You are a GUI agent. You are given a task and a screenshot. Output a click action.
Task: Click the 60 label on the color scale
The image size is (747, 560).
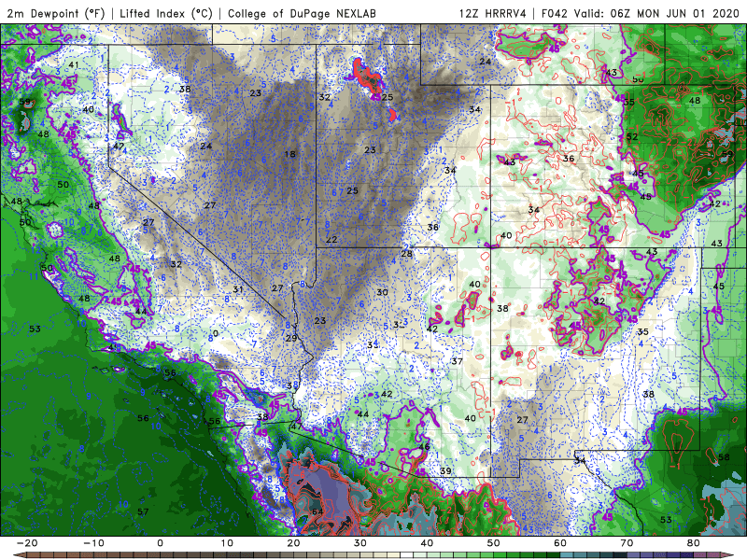point(560,543)
